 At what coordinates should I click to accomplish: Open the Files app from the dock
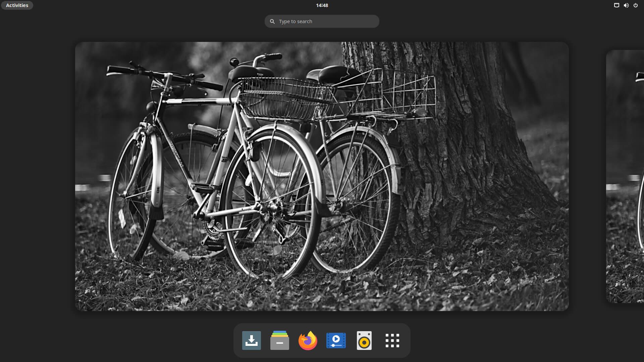click(280, 341)
